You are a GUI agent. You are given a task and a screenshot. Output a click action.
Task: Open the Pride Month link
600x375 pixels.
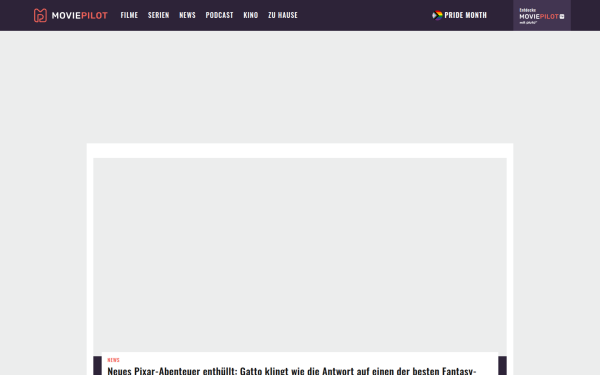pos(466,15)
